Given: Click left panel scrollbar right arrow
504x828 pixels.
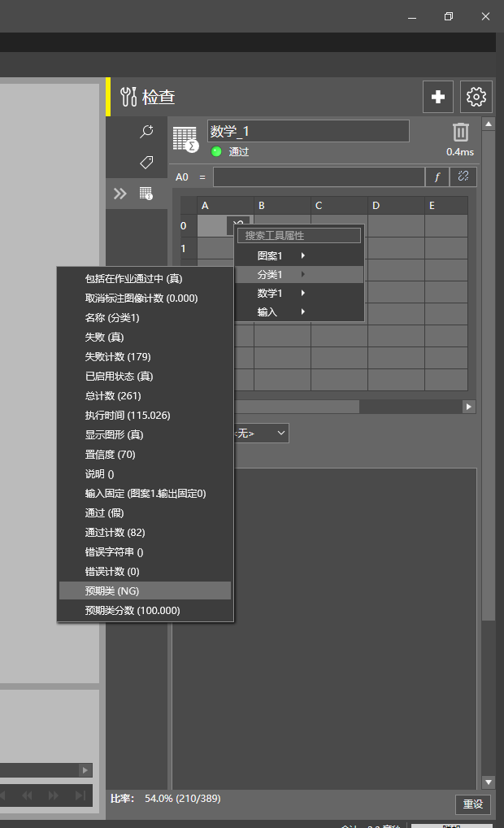Looking at the screenshot, I should (85, 770).
